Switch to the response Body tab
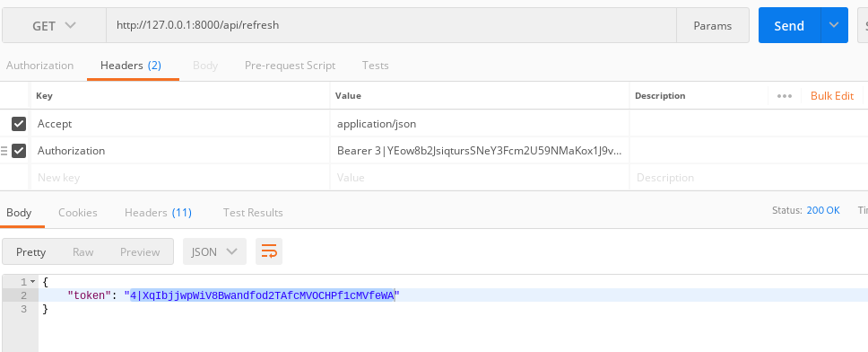The width and height of the screenshot is (868, 352). (x=19, y=213)
